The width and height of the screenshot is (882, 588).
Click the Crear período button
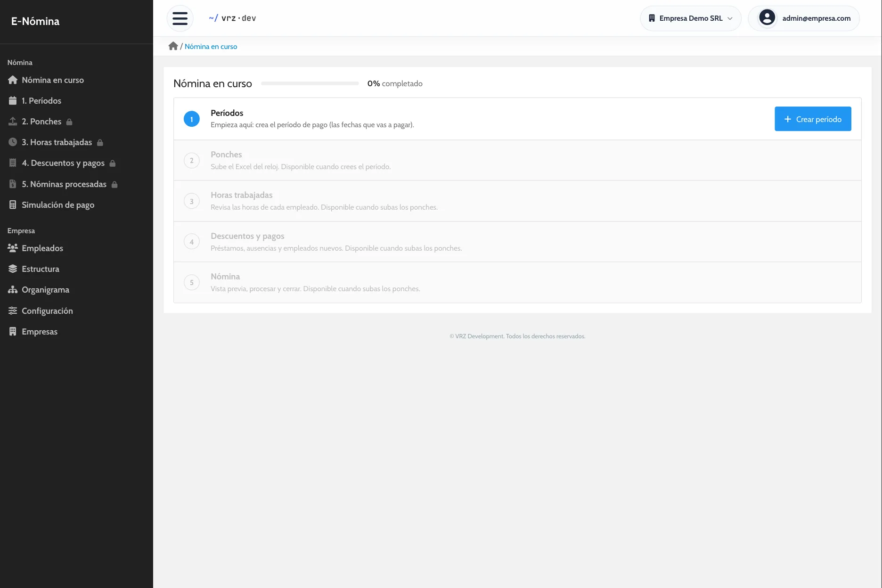click(813, 119)
